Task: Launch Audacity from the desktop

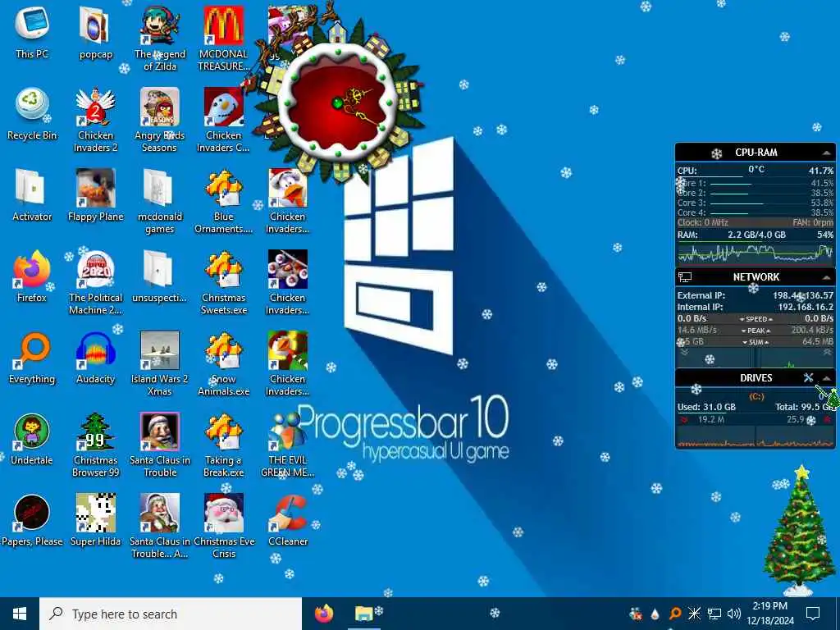Action: click(96, 358)
